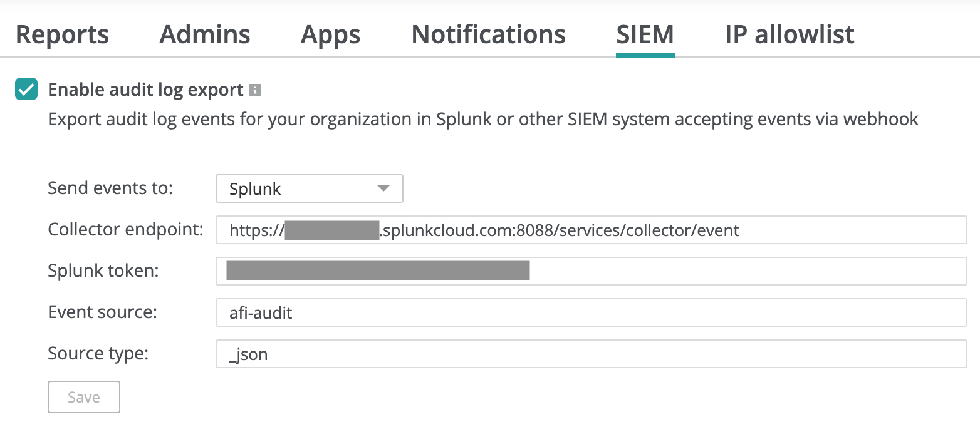
Task: Click the dropdown arrow next to Splunk
Action: coord(383,188)
